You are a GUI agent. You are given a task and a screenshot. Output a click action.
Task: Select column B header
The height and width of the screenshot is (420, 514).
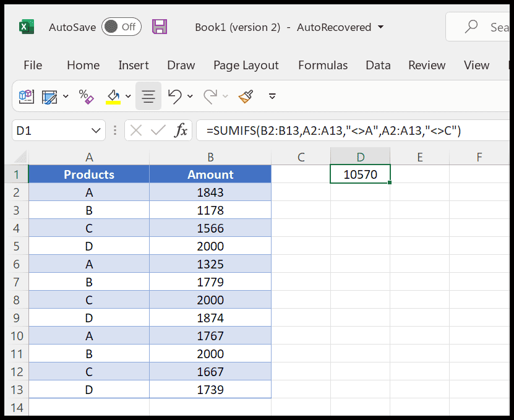pyautogui.click(x=210, y=157)
